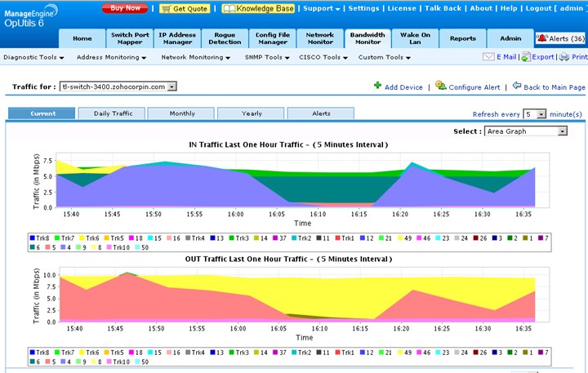The width and height of the screenshot is (588, 373).
Task: Click the OUT Traffic area graph
Action: pos(304,295)
